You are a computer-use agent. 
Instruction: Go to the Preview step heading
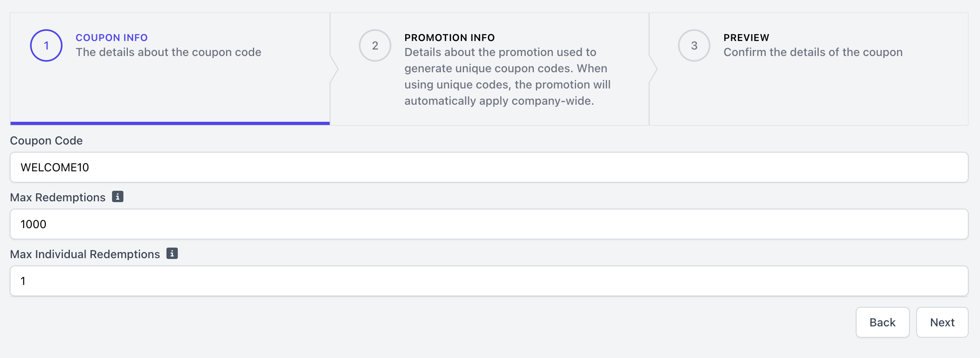click(746, 38)
